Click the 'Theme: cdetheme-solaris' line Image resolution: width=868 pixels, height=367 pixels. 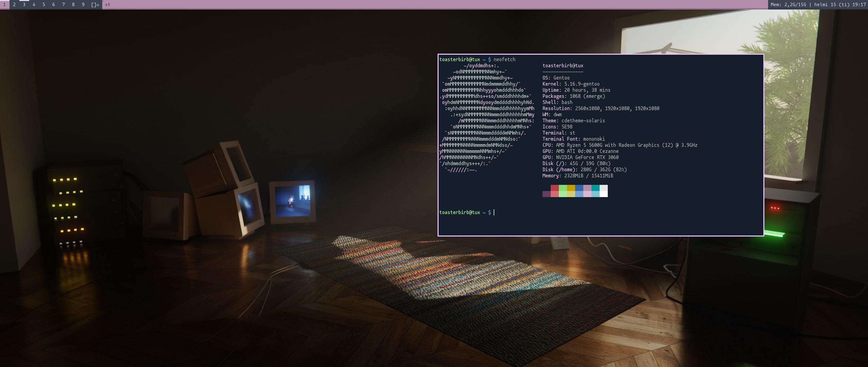(x=574, y=121)
